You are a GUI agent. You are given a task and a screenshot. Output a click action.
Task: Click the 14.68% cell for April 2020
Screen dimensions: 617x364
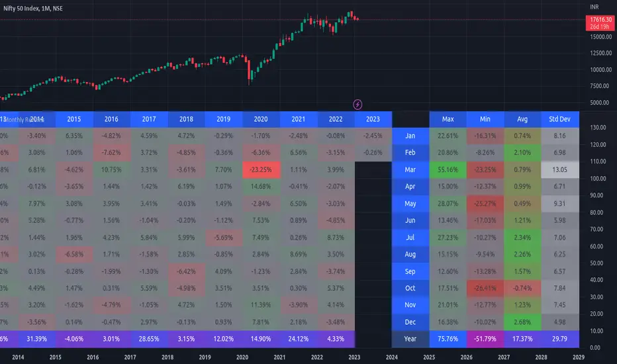point(261,187)
